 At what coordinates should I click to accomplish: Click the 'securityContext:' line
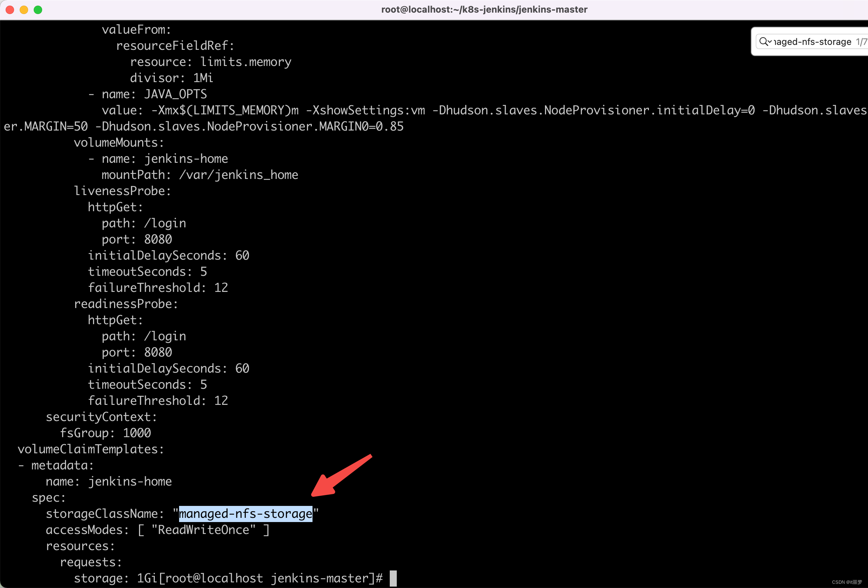pos(101,417)
